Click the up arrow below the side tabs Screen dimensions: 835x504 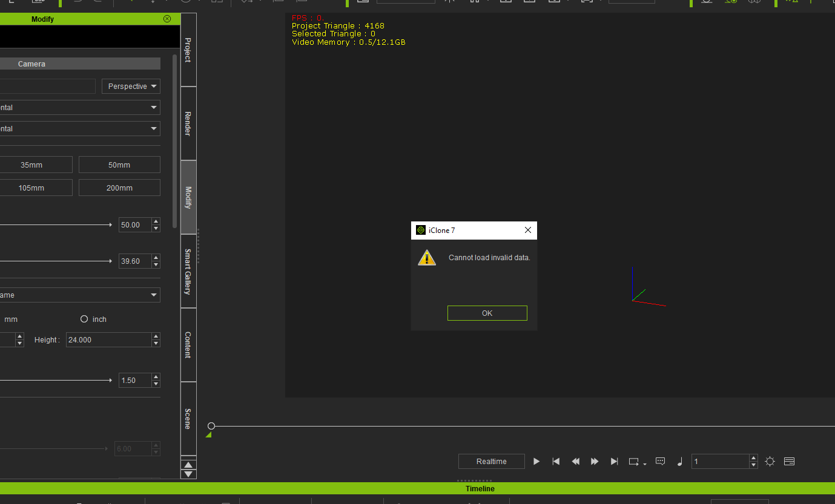(189, 465)
